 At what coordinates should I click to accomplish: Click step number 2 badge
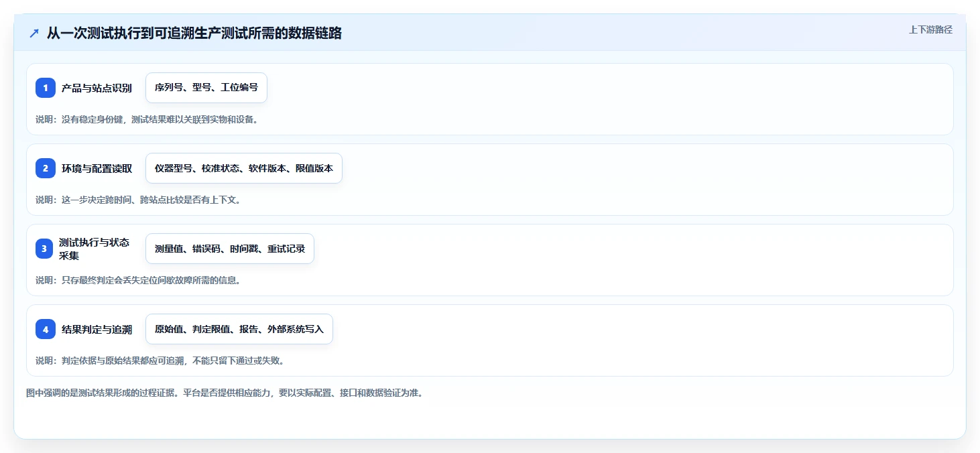46,168
